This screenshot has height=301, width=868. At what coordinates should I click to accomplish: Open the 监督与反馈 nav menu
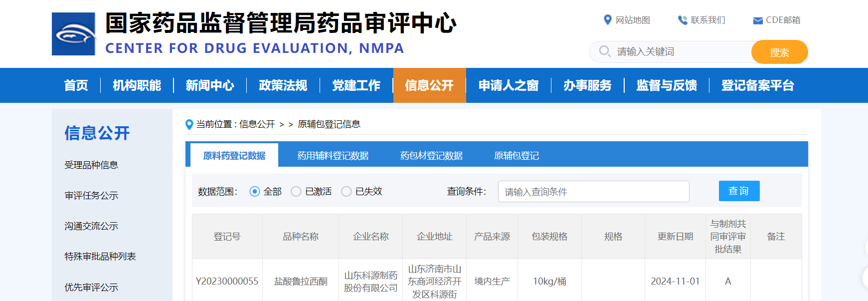[667, 85]
